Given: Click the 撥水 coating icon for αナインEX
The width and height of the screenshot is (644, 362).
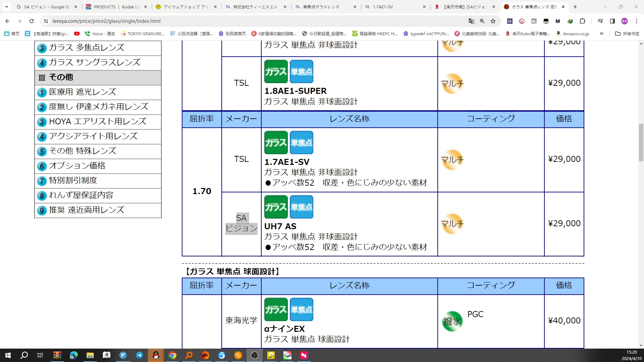Looking at the screenshot, I should point(452,321).
